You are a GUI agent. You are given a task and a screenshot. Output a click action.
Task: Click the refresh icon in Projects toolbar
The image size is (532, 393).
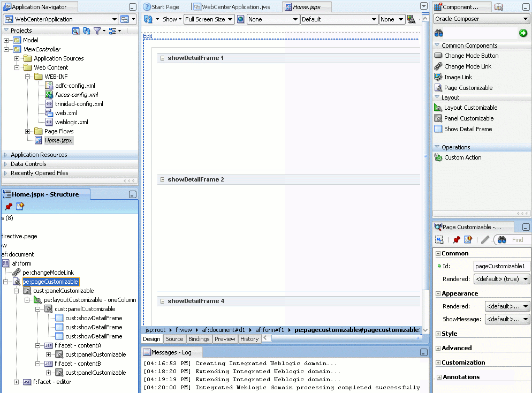[x=87, y=31]
